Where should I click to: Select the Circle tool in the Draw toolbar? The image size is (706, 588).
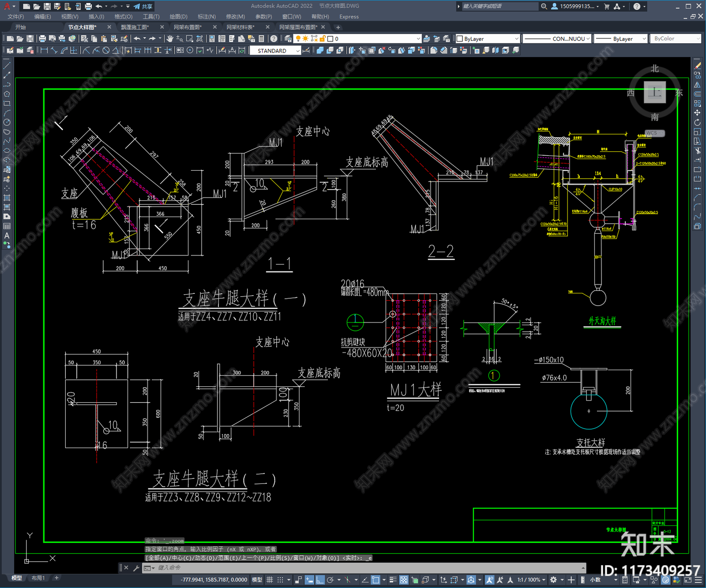(x=7, y=122)
